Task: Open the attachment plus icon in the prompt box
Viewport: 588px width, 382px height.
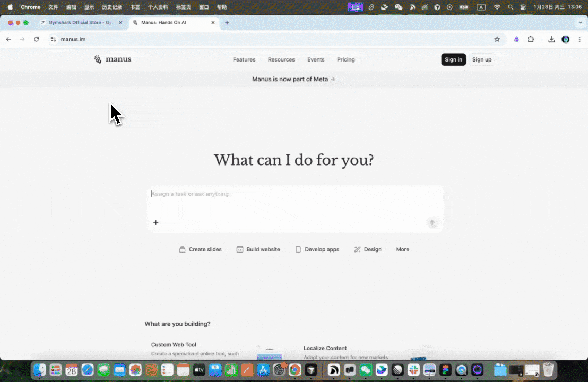Action: click(x=155, y=222)
